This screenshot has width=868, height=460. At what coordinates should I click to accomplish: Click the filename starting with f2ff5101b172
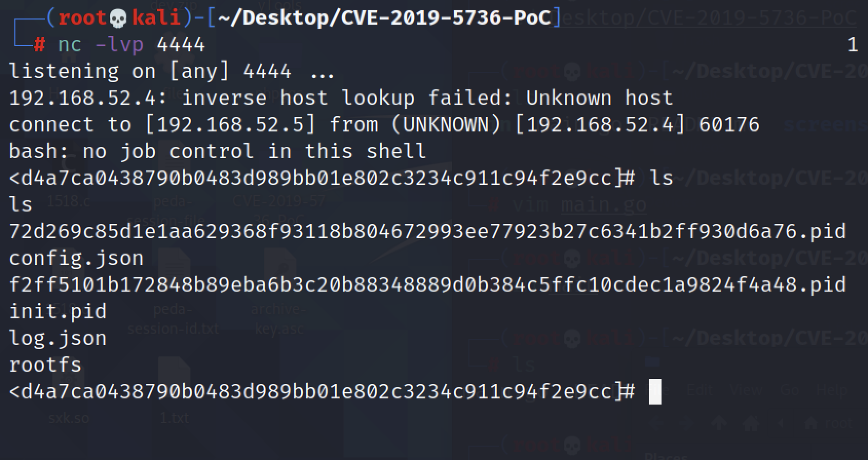427,285
